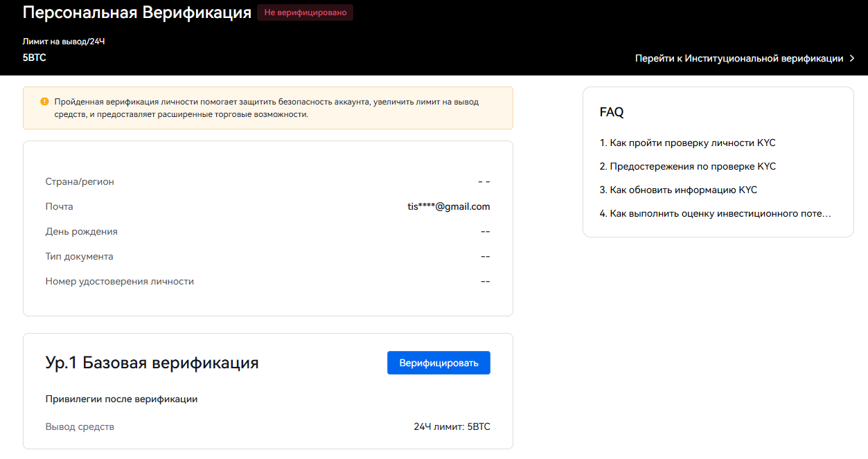Click the Персональная Верификация page title
This screenshot has height=459, width=868.
(136, 12)
